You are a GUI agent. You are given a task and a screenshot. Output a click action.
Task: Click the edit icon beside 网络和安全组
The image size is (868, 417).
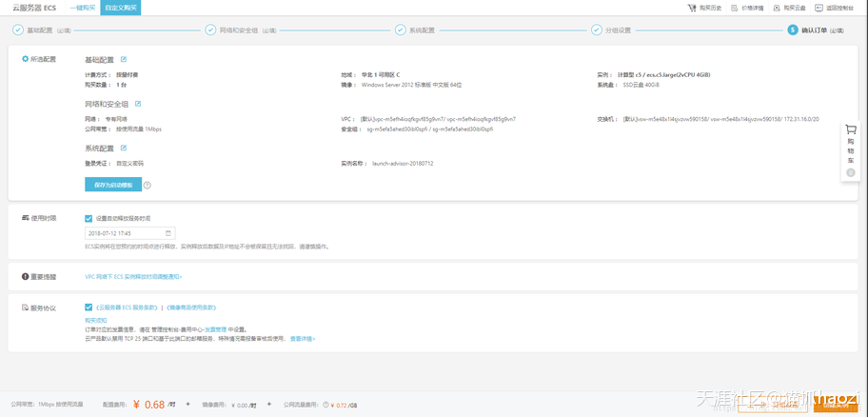138,103
